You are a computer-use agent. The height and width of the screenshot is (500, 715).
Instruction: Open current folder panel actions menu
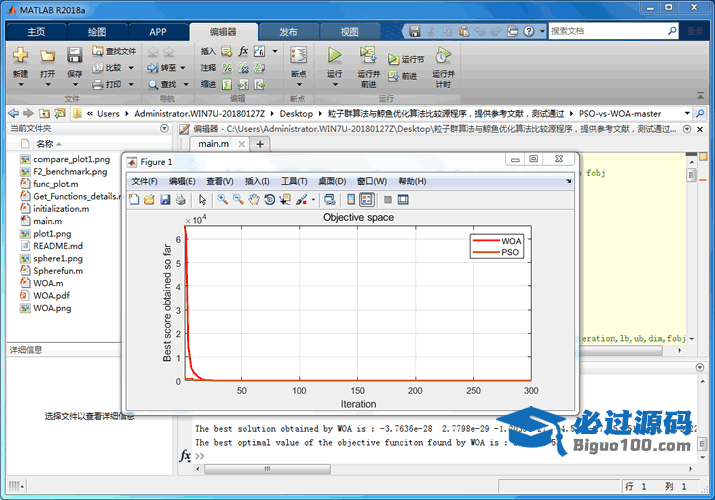(x=164, y=129)
